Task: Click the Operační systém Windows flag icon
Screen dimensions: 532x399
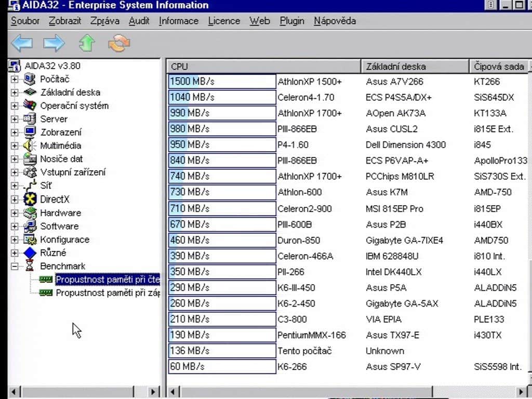Action: coord(30,105)
